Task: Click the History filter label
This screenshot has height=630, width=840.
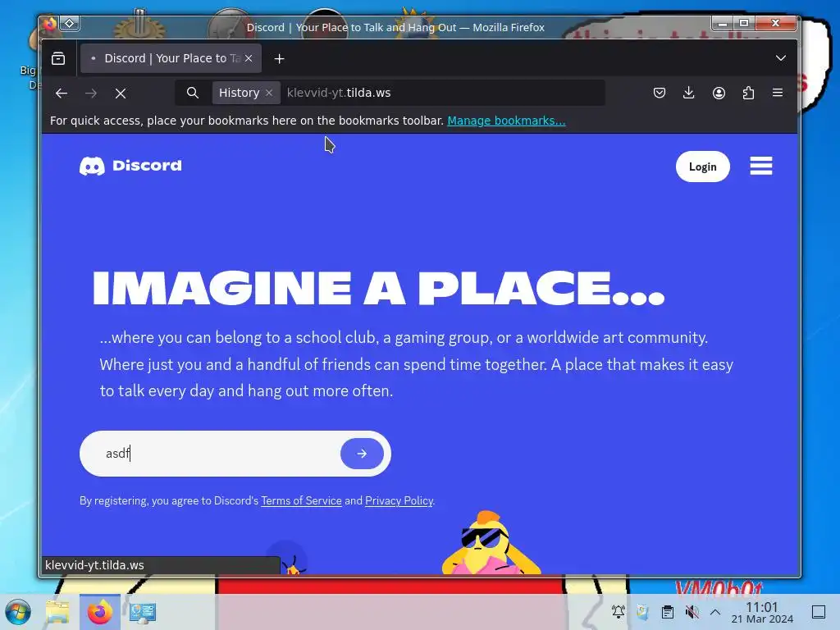Action: [x=239, y=93]
